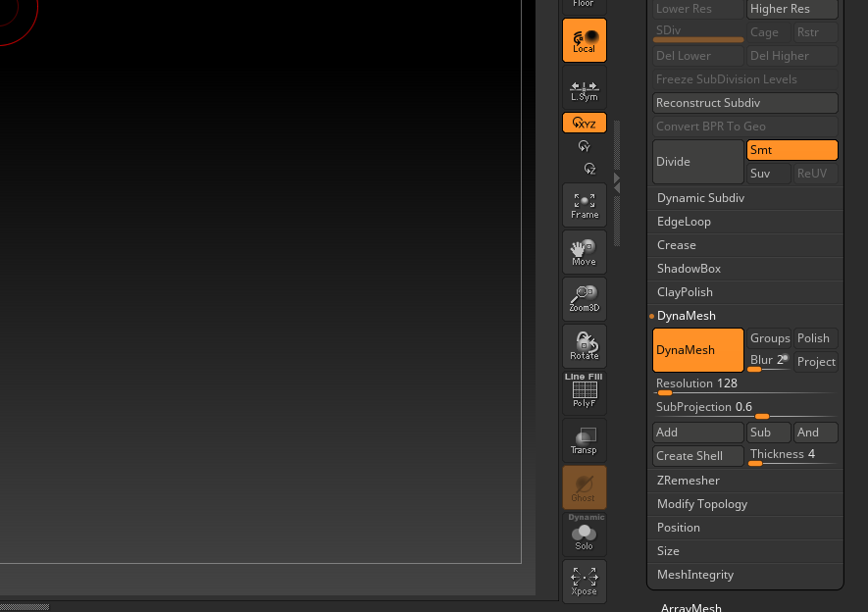Screen dimensions: 868x612
Task: Open the ArrayMesh palette
Action: (690, 607)
